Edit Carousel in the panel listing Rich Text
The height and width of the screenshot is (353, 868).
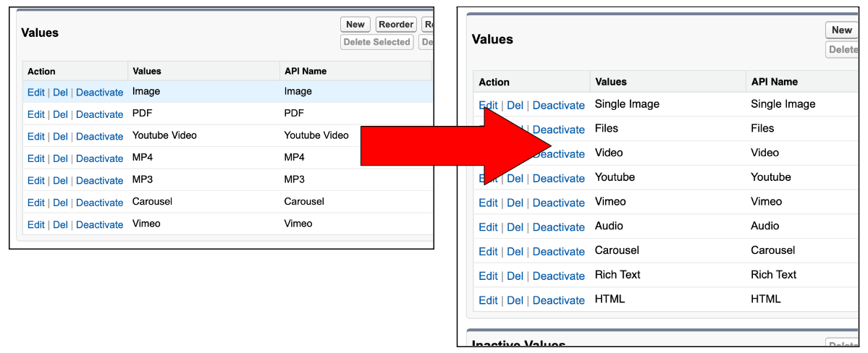click(x=488, y=251)
